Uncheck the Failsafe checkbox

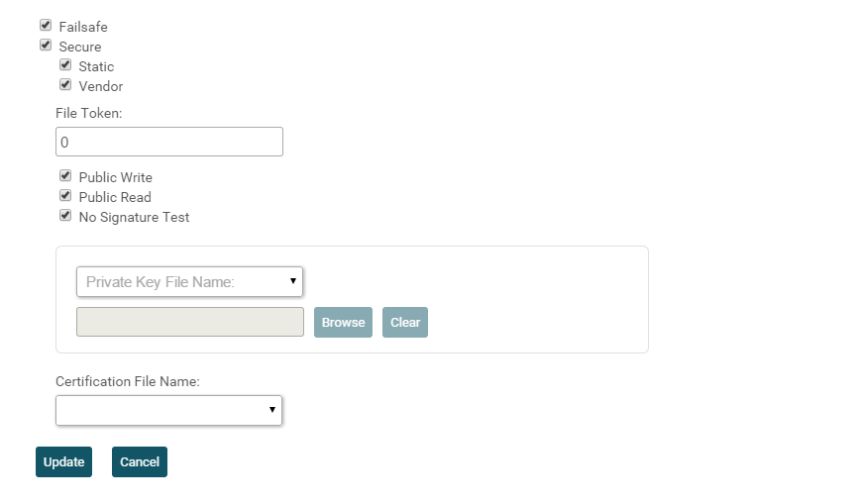pyautogui.click(x=46, y=26)
